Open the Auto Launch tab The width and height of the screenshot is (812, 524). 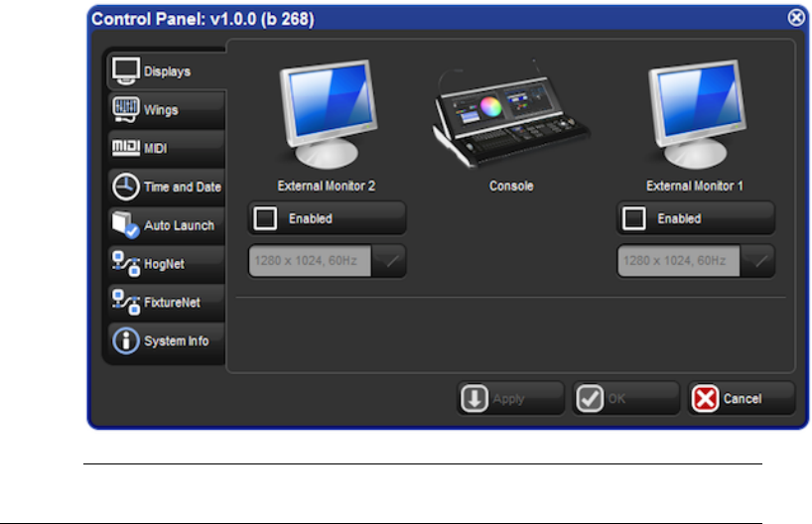167,225
